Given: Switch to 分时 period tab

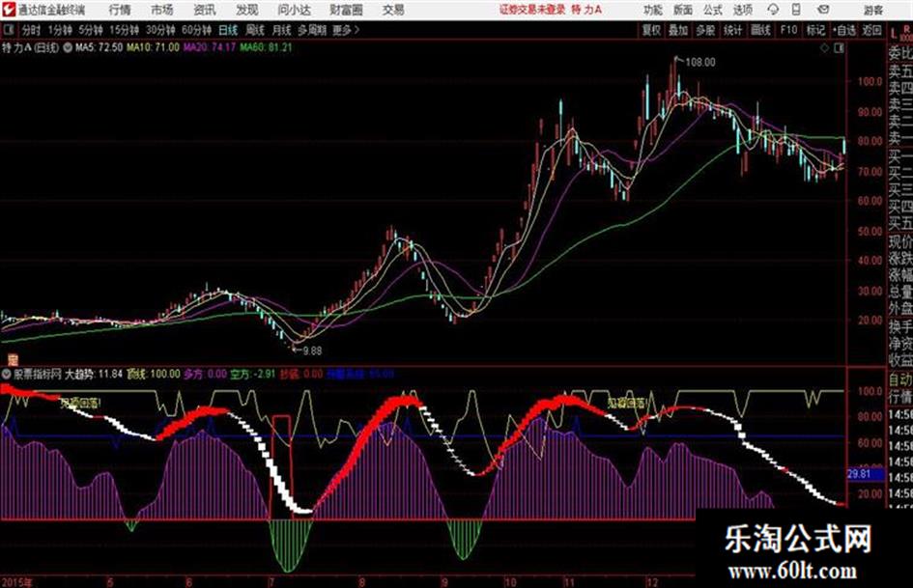Looking at the screenshot, I should click(31, 30).
